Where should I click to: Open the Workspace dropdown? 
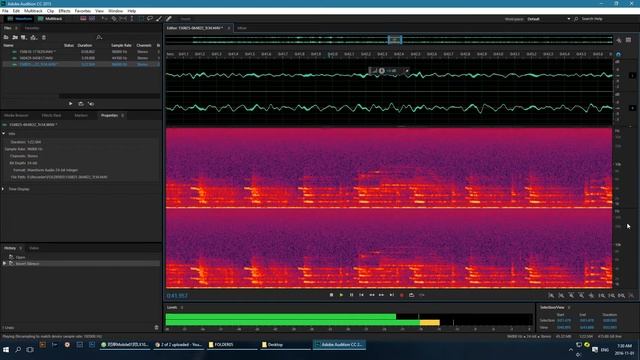pos(548,19)
